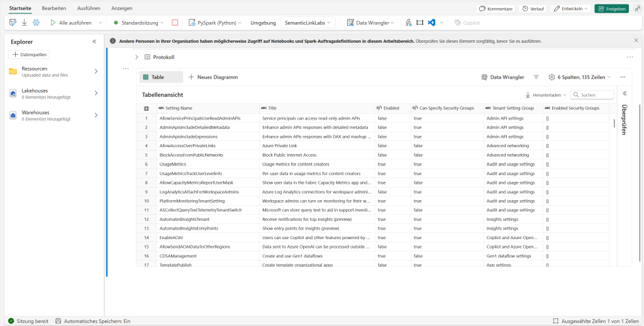Image resolution: width=644 pixels, height=326 pixels.
Task: Click the rectangle frame icon in toolbar
Action: (x=419, y=23)
